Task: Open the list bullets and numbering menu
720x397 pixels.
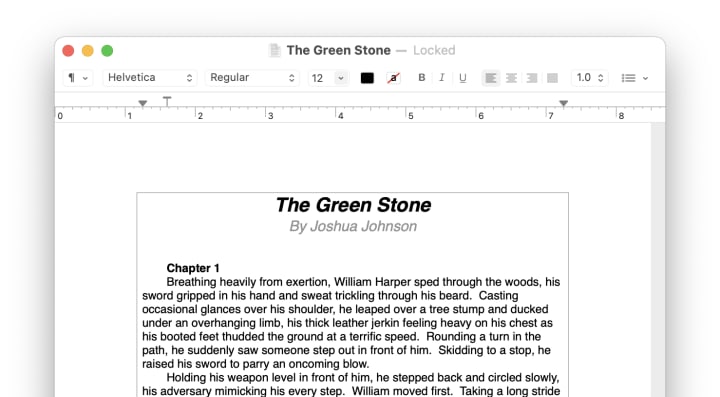Action: point(635,78)
